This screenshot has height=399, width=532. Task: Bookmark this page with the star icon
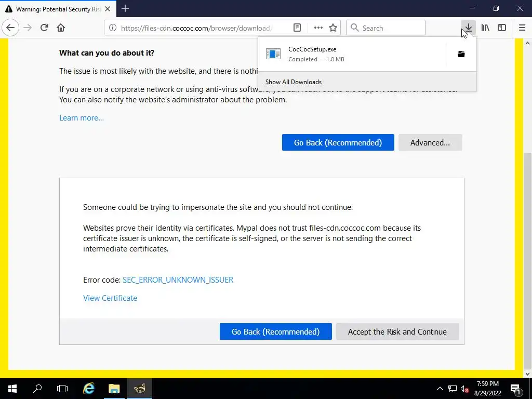333,28
